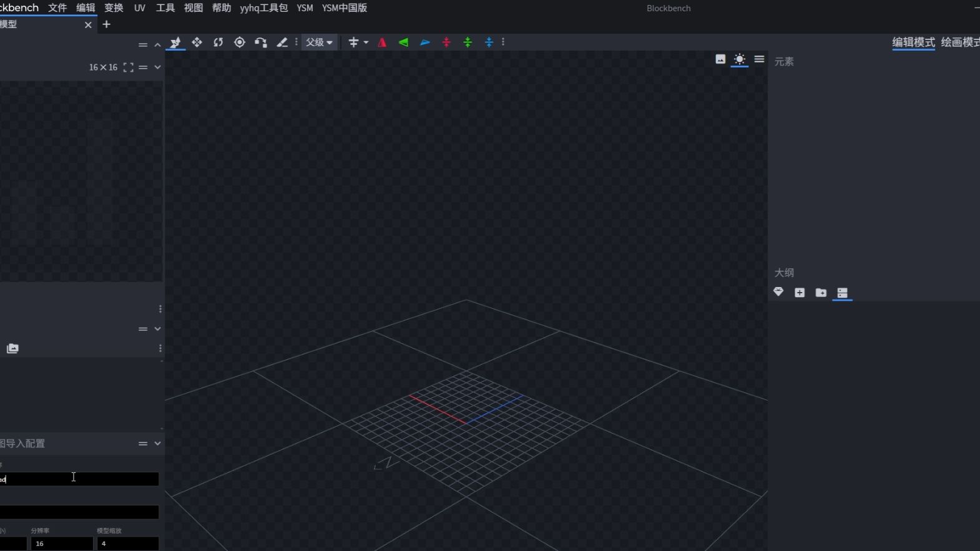980x551 pixels.
Task: Open the 文件 menu
Action: pyautogui.click(x=57, y=8)
